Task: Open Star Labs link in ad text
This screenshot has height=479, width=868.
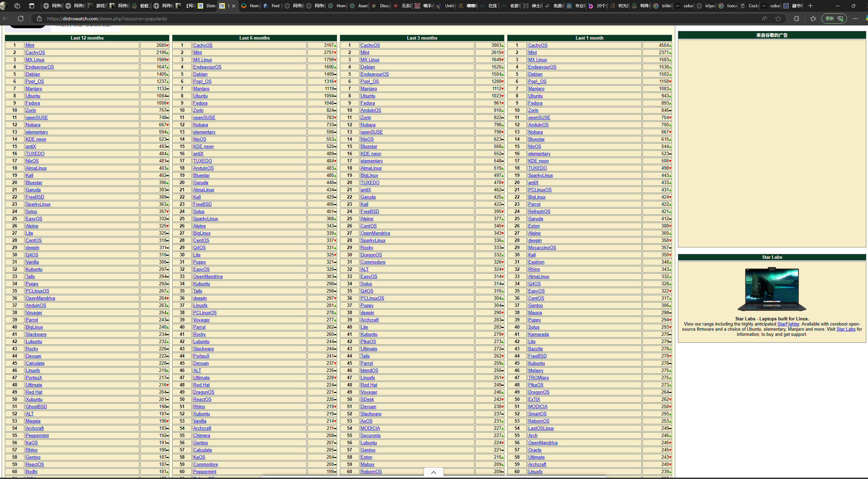Action: (x=846, y=329)
